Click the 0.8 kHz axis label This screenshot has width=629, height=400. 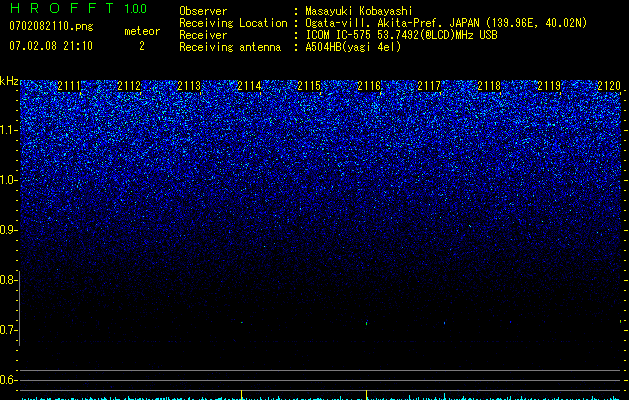pyautogui.click(x=9, y=280)
